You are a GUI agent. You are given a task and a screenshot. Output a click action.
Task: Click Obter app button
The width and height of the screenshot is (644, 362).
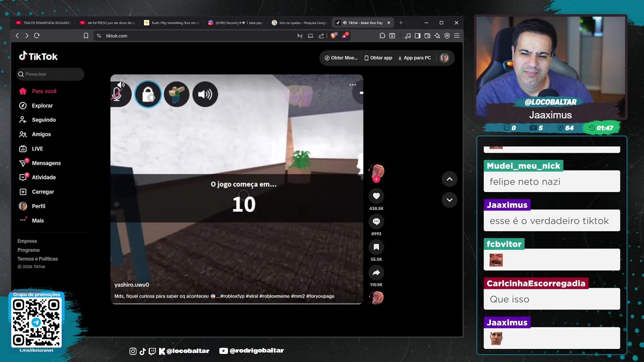pyautogui.click(x=378, y=58)
